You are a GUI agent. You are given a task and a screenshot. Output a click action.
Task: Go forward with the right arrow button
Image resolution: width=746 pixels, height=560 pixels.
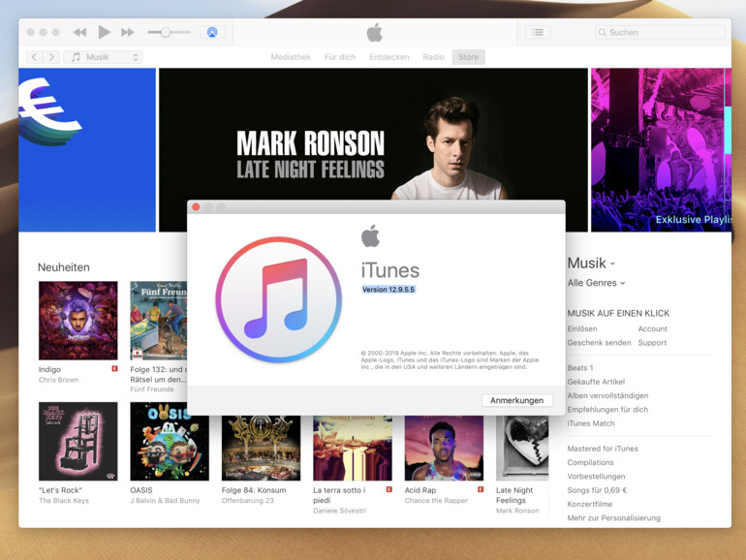[51, 57]
